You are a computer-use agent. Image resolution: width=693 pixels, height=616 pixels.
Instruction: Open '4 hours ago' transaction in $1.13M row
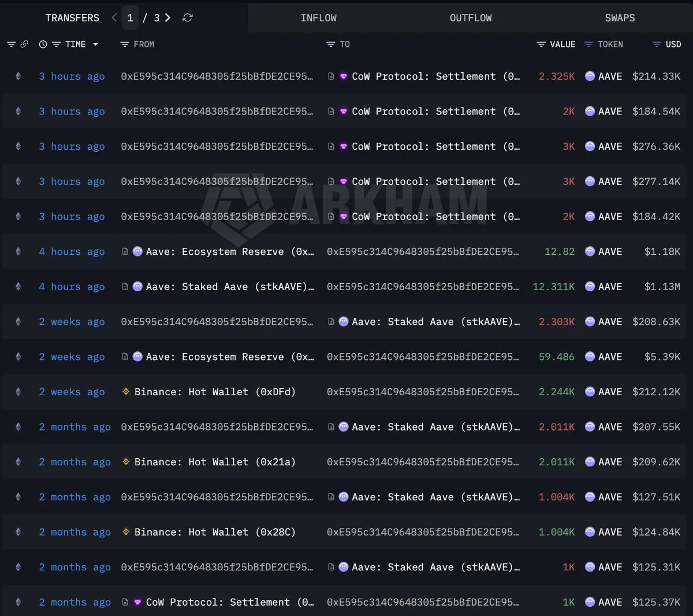[x=72, y=287]
